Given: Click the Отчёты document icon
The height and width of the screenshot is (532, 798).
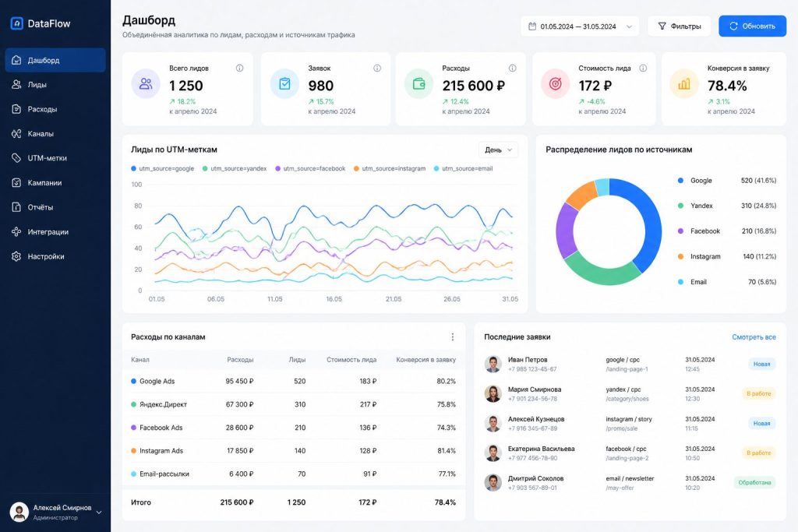Looking at the screenshot, I should tap(16, 207).
